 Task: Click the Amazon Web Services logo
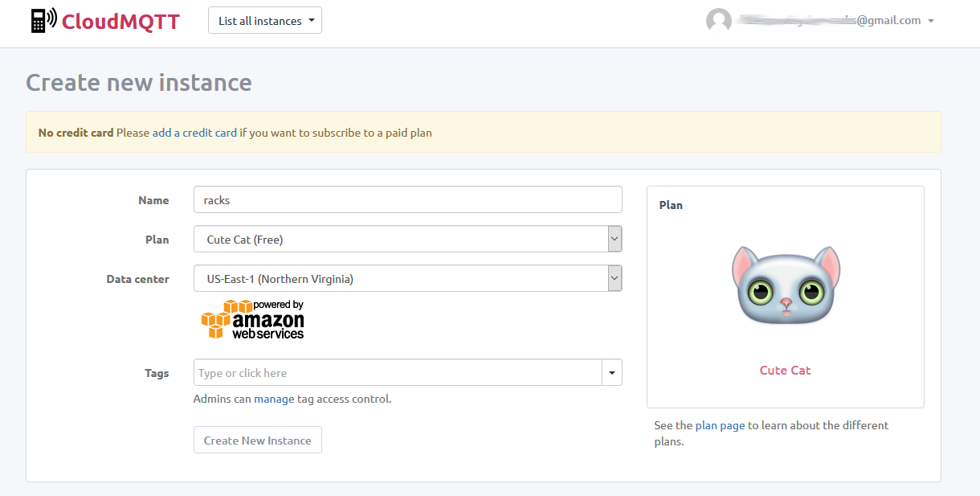click(x=253, y=320)
